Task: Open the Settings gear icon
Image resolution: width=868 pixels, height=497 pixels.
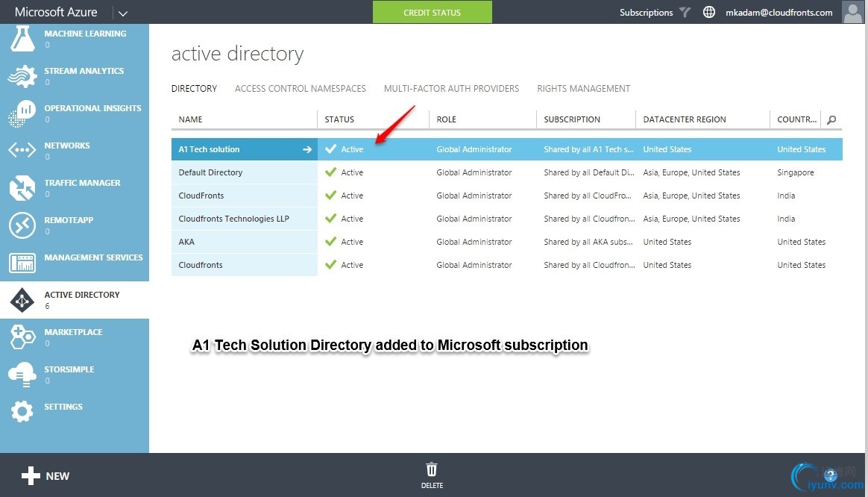Action: pyautogui.click(x=22, y=411)
